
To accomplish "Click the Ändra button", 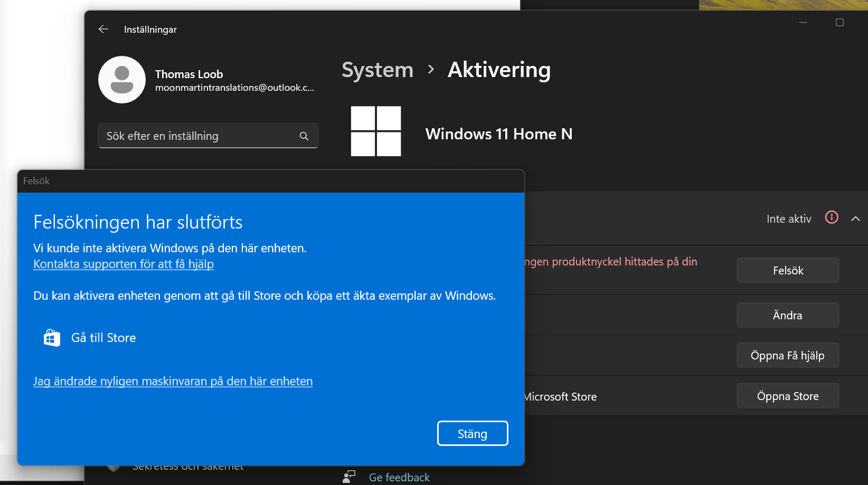I will (x=788, y=315).
